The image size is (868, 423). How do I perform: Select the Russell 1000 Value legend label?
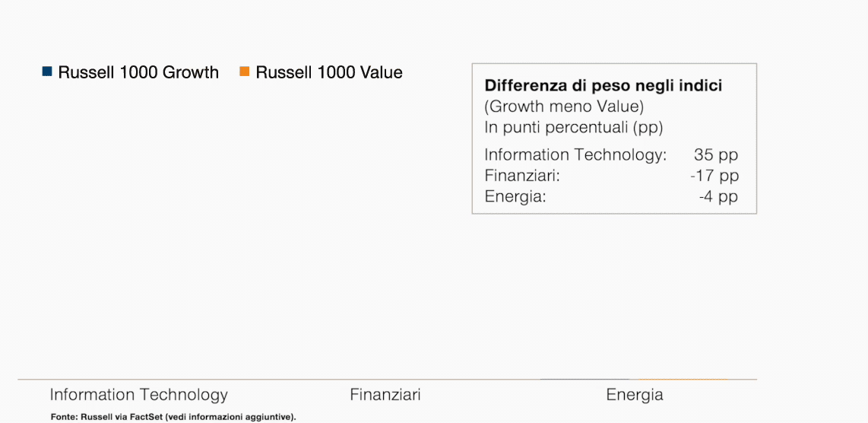[x=329, y=72]
